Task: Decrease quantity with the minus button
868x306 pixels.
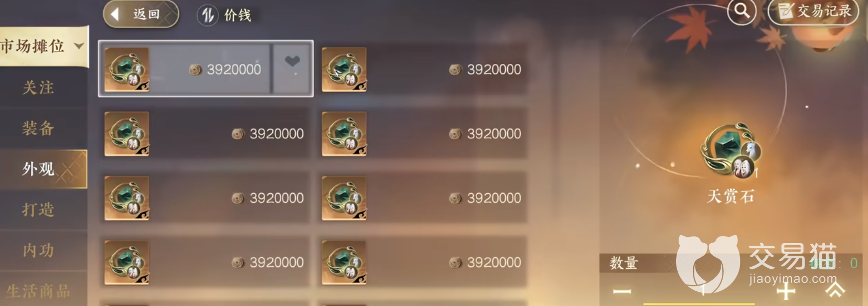Action: point(623,291)
